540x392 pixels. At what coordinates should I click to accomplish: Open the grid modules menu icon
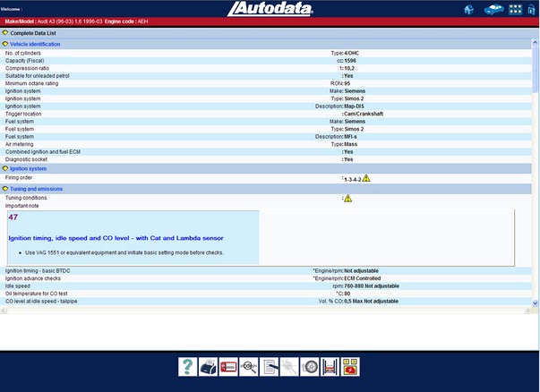[x=516, y=9]
